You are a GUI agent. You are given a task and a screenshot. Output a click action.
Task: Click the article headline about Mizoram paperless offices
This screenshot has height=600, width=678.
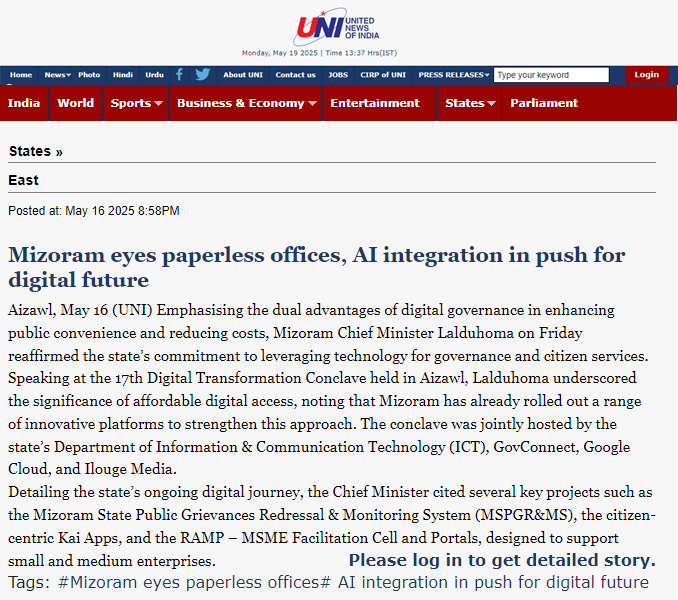point(316,266)
